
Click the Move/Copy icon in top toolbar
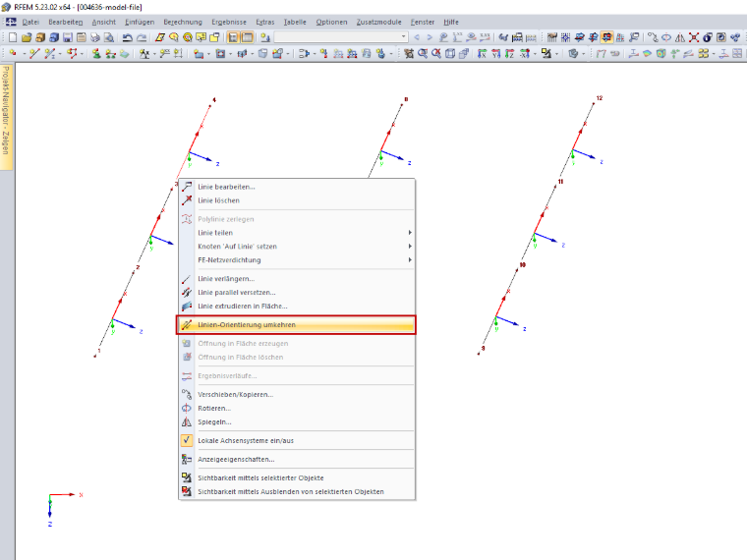click(653, 37)
